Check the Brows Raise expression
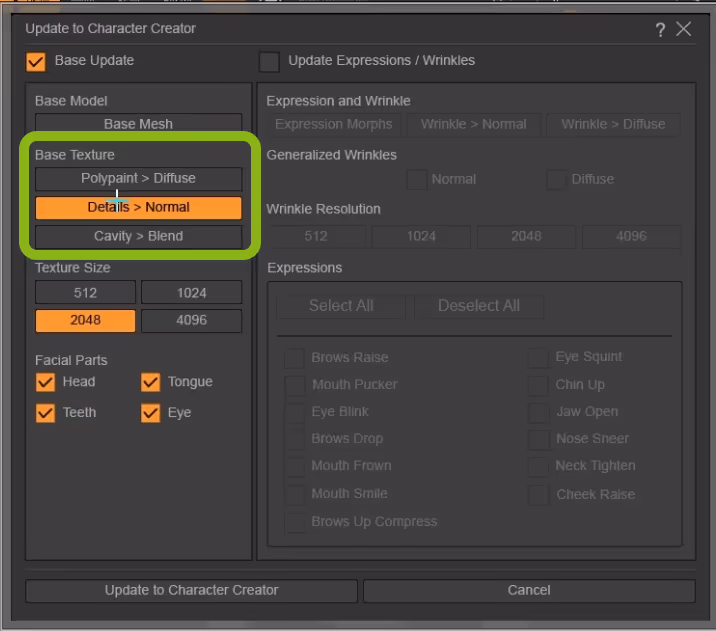The image size is (716, 631). tap(295, 358)
